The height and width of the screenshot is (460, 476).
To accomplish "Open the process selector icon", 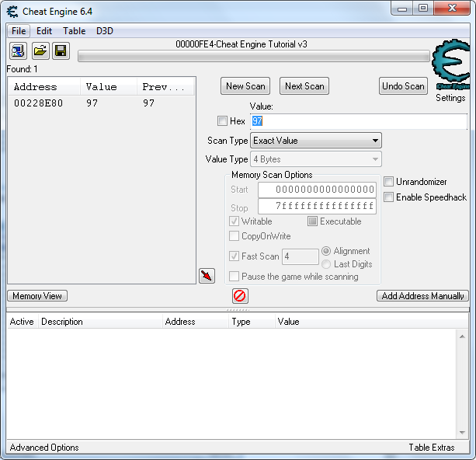I will tap(18, 51).
